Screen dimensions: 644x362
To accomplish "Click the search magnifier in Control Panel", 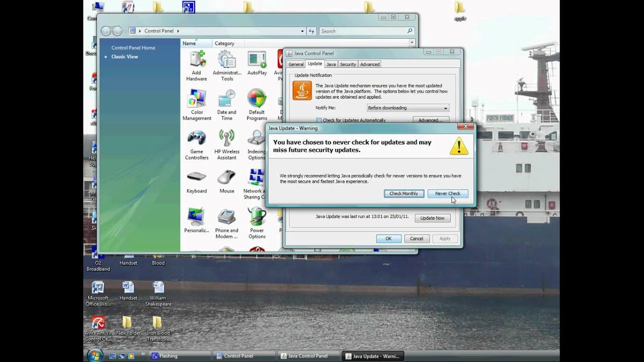I will 410,31.
